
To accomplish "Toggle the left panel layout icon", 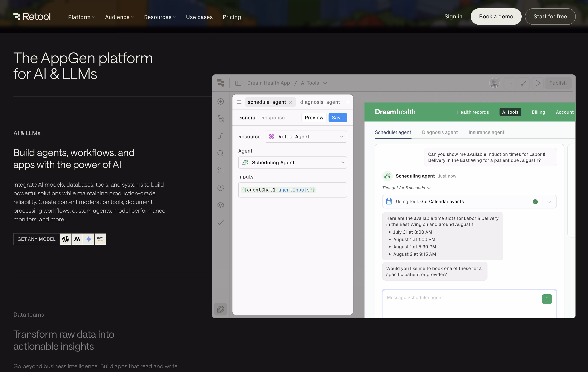I will (238, 83).
